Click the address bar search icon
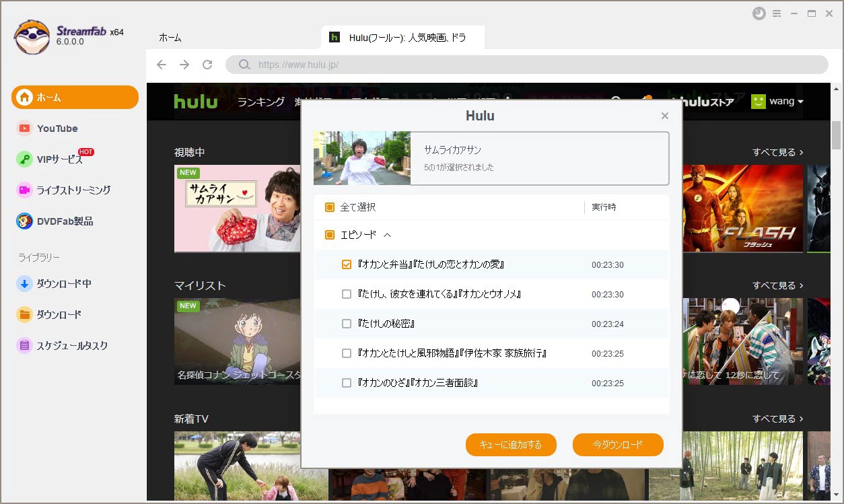The height and width of the screenshot is (504, 844). point(243,65)
